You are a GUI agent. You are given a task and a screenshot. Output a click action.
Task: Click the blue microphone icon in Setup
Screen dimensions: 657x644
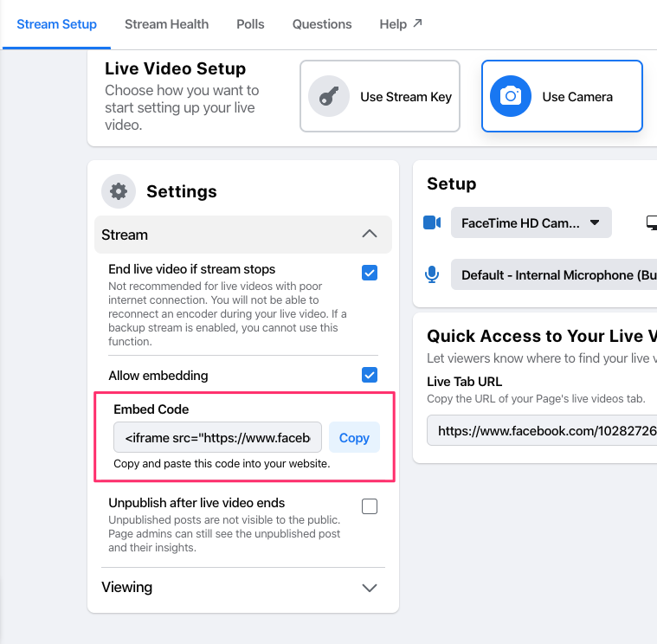tap(432, 274)
